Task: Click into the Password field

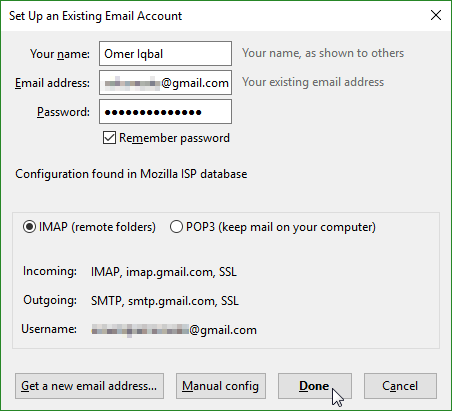Action: [165, 112]
